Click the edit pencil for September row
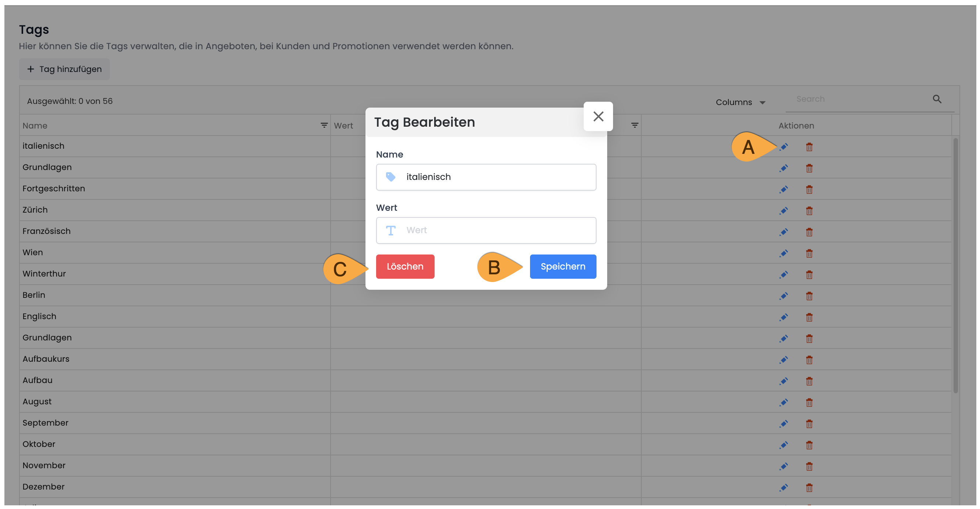The image size is (980, 509). click(x=784, y=424)
